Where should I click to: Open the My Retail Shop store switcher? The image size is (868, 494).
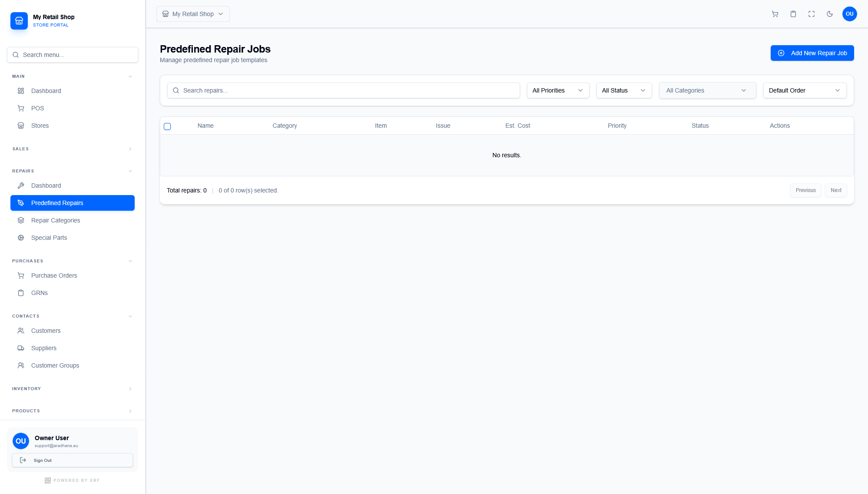(193, 14)
